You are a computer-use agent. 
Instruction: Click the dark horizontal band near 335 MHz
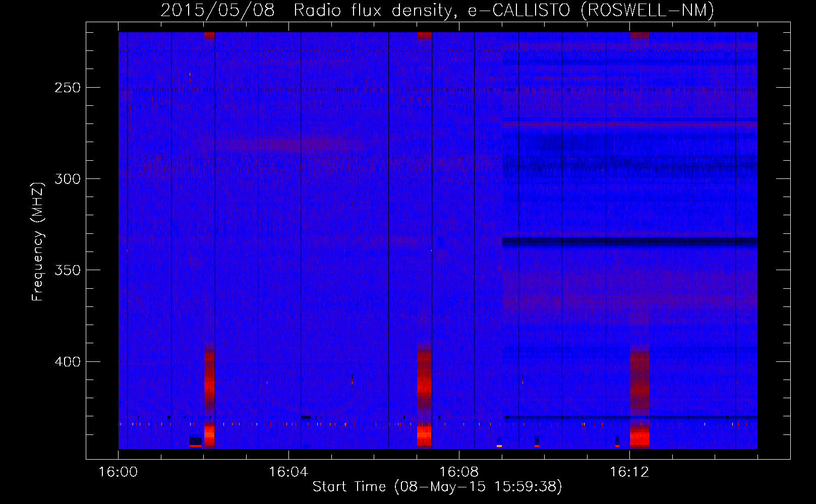click(x=629, y=242)
